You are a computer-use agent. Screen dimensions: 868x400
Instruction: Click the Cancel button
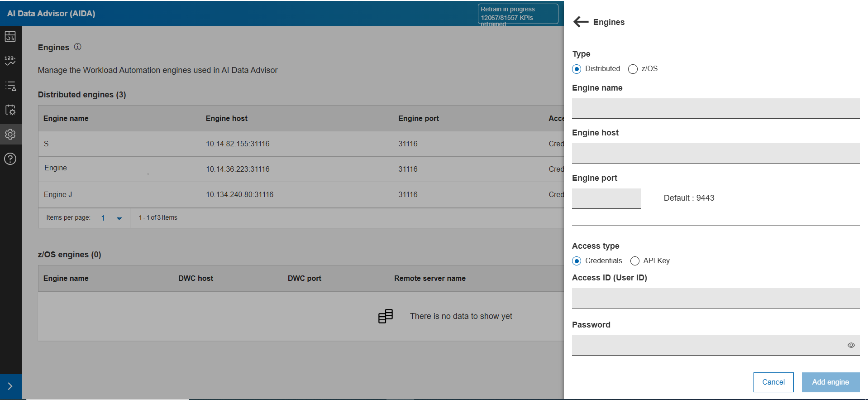click(x=773, y=382)
